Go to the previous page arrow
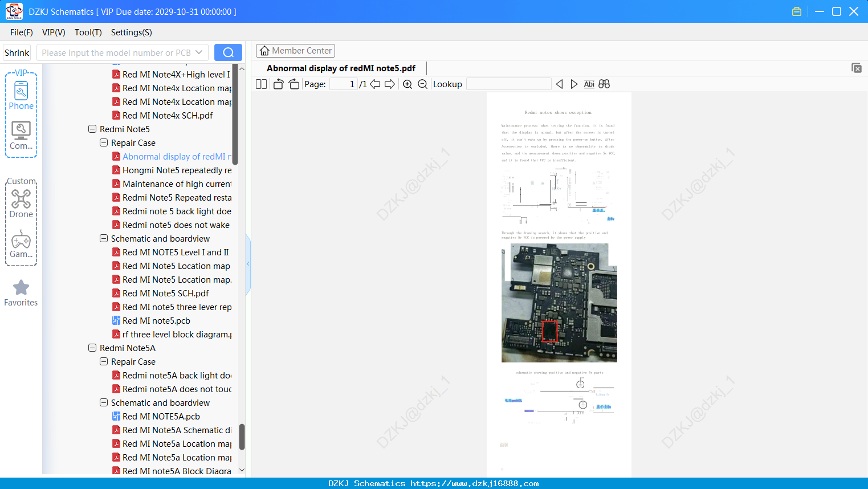868x489 pixels. [x=375, y=84]
